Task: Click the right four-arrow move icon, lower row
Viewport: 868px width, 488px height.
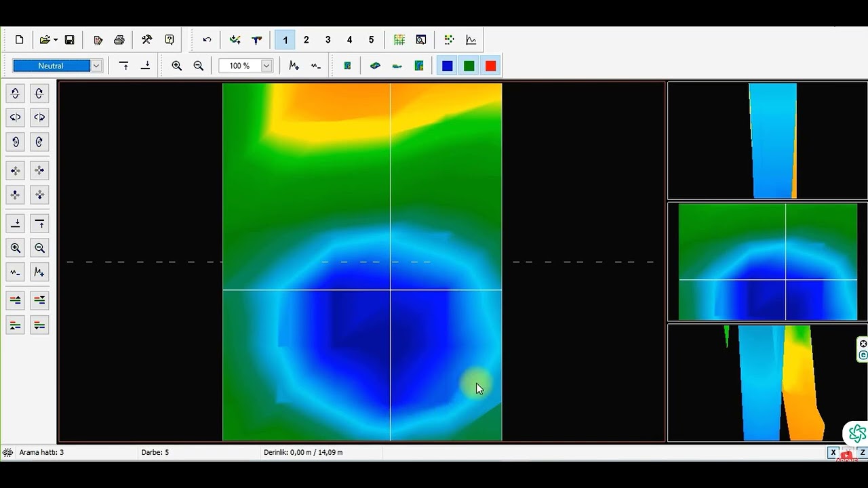Action: (x=39, y=195)
